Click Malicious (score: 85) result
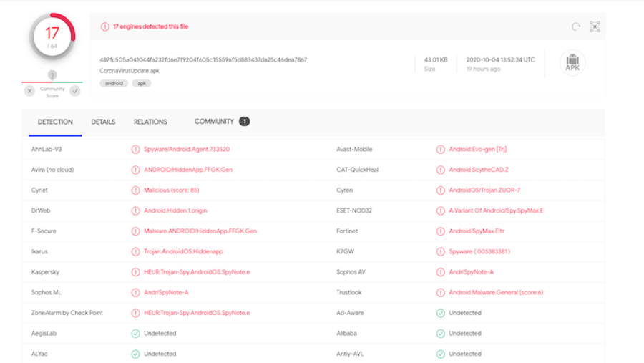The width and height of the screenshot is (644, 363). pyautogui.click(x=171, y=190)
